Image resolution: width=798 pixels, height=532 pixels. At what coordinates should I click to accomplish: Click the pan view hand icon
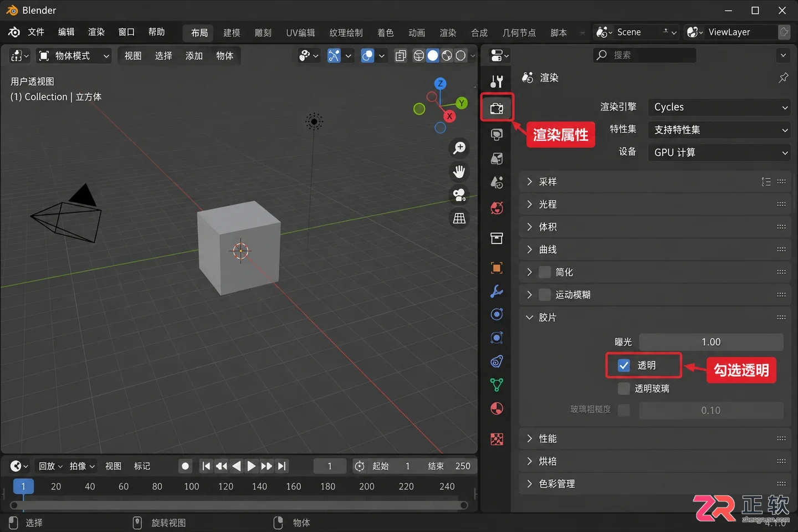pyautogui.click(x=459, y=172)
